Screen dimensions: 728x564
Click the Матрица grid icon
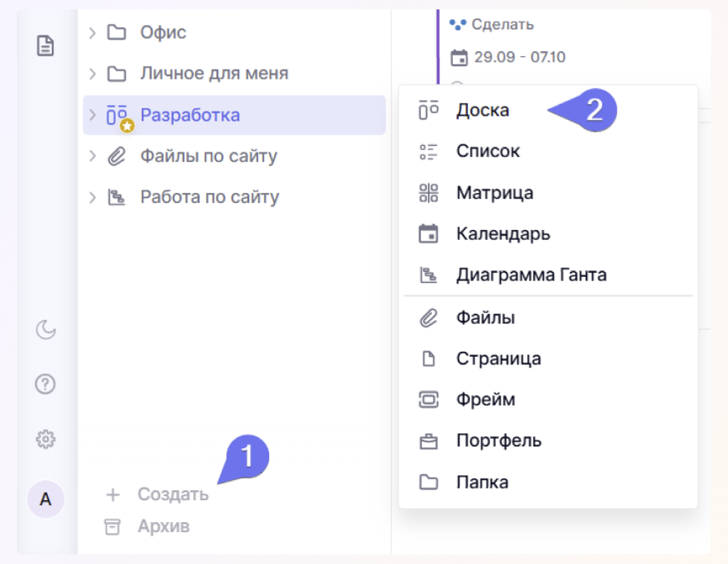click(429, 193)
